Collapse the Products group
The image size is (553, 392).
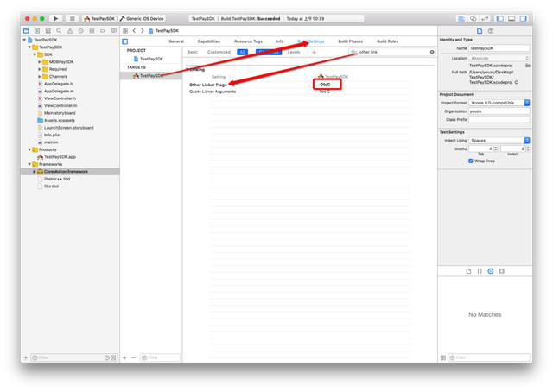(29, 149)
